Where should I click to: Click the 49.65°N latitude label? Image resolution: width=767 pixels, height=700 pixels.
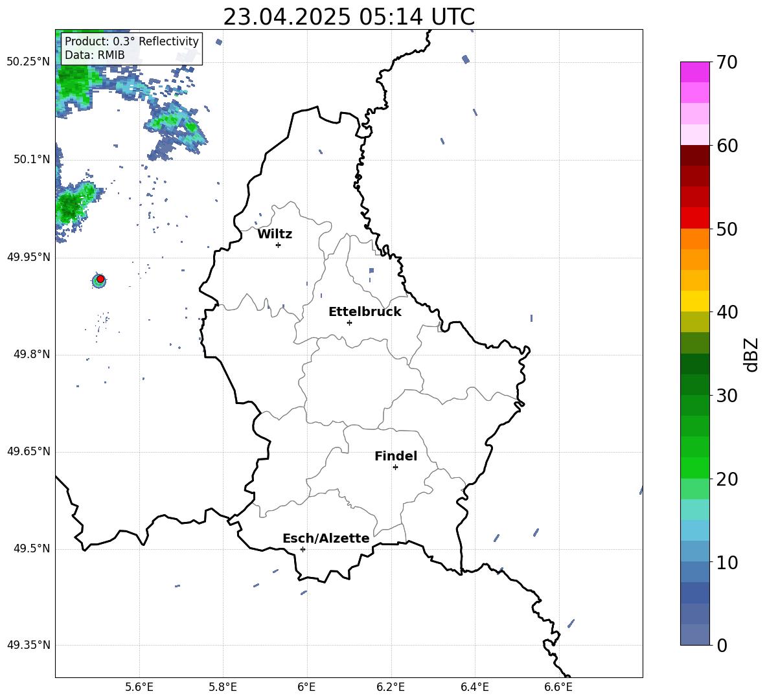pos(29,451)
